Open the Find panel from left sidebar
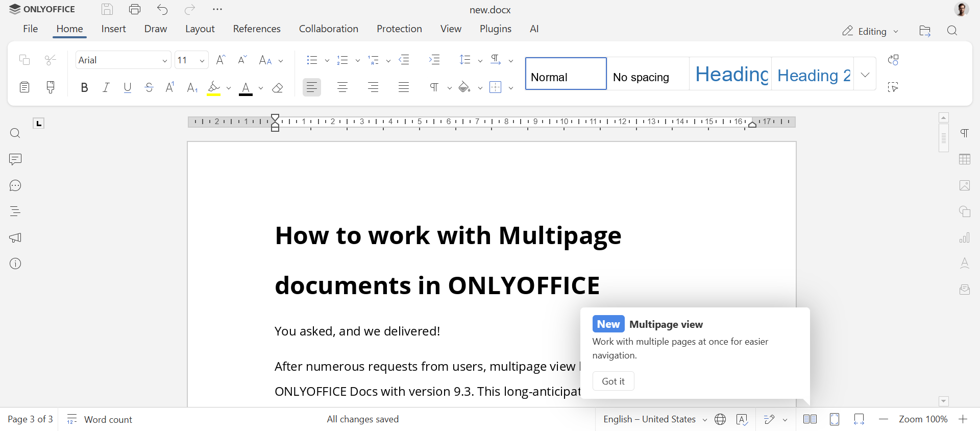The height and width of the screenshot is (431, 980). (15, 133)
